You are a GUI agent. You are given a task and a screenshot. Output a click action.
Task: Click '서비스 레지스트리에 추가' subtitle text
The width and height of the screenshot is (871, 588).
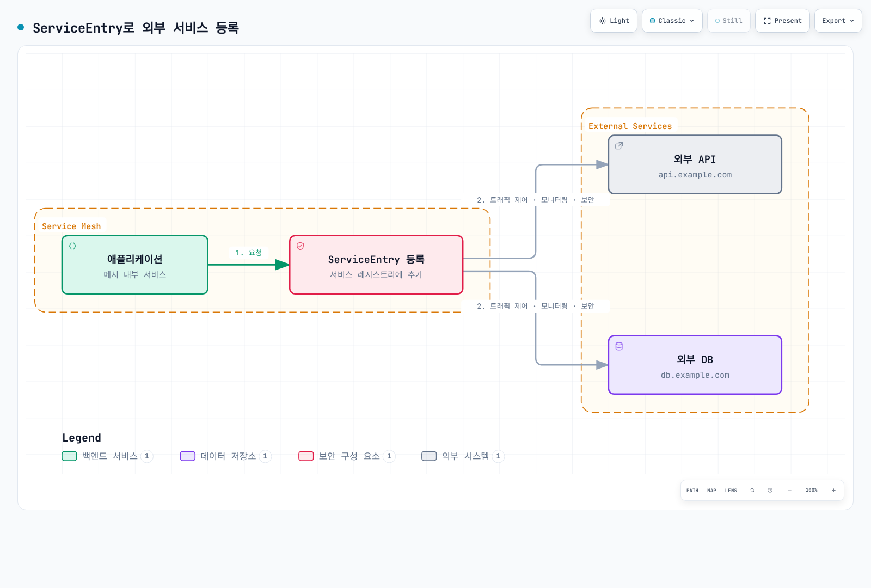tap(376, 274)
